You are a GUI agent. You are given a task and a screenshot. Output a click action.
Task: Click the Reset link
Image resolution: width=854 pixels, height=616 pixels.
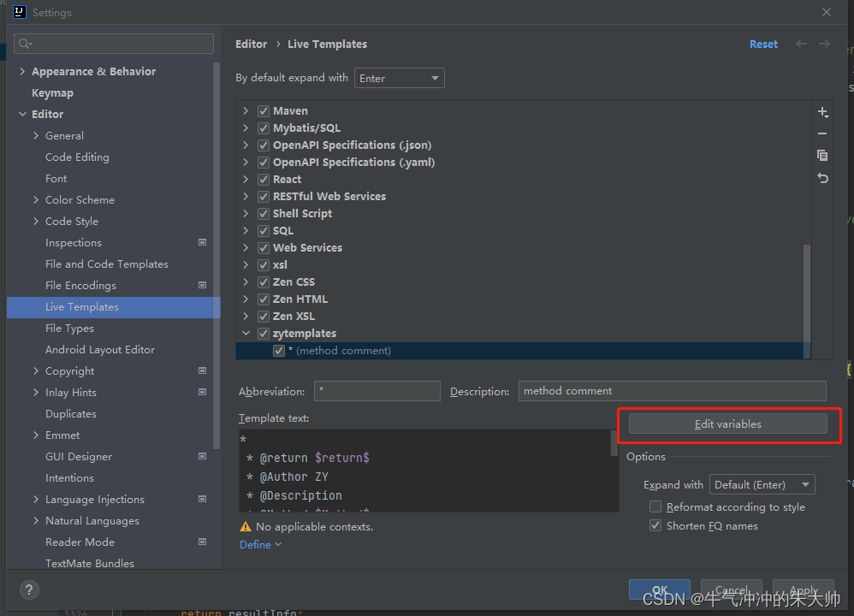click(x=763, y=44)
